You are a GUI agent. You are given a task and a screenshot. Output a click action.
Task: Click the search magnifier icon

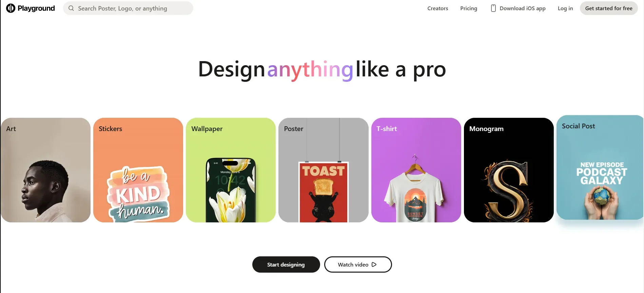click(71, 8)
